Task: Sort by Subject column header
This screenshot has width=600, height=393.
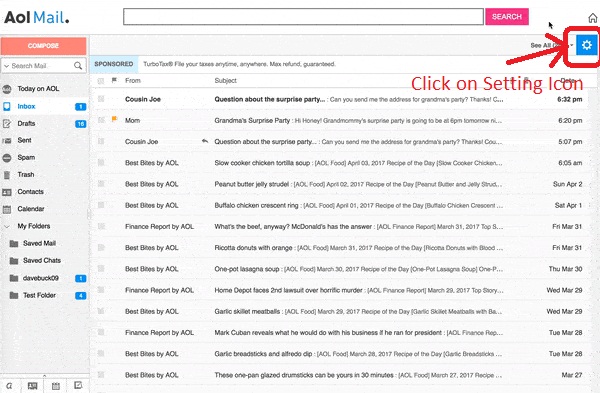Action: (x=225, y=81)
